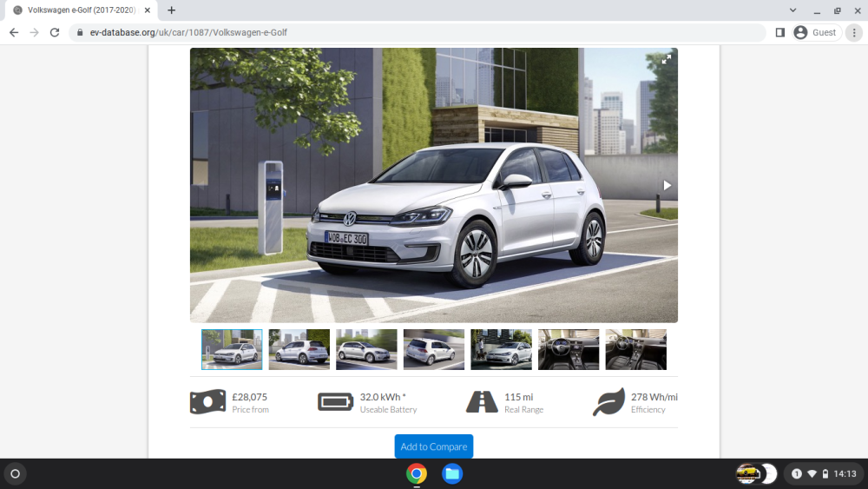This screenshot has width=868, height=489.
Task: Open the Guest profile button
Action: pos(816,33)
